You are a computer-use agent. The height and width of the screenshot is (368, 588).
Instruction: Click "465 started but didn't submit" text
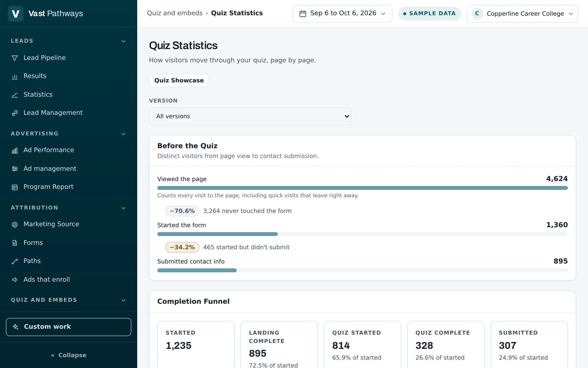[x=246, y=247]
